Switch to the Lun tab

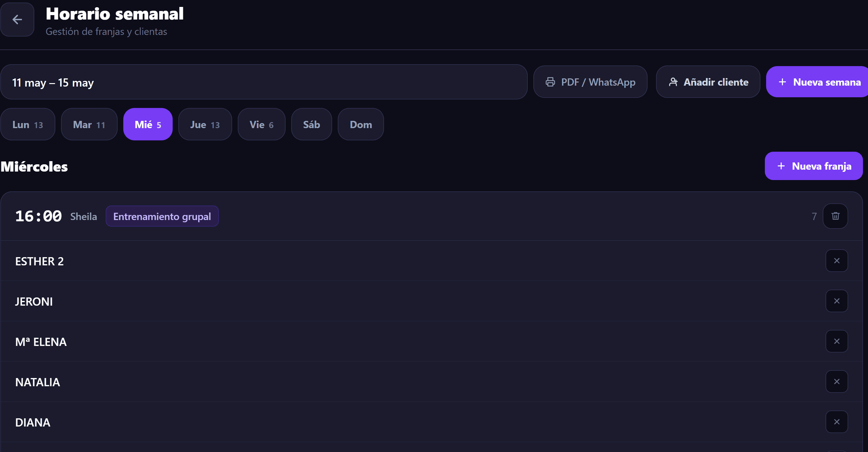(x=28, y=124)
